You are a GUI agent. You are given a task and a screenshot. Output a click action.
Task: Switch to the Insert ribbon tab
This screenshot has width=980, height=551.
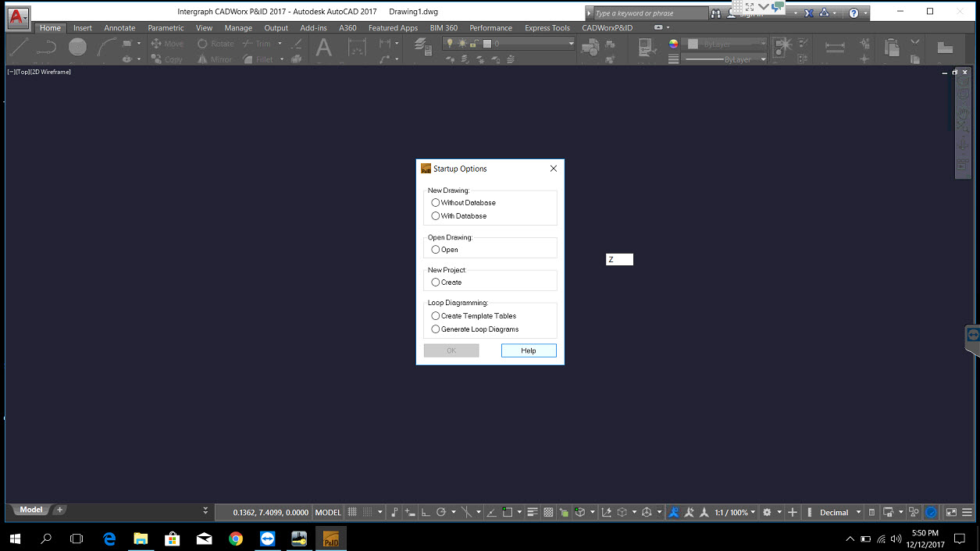pyautogui.click(x=83, y=28)
